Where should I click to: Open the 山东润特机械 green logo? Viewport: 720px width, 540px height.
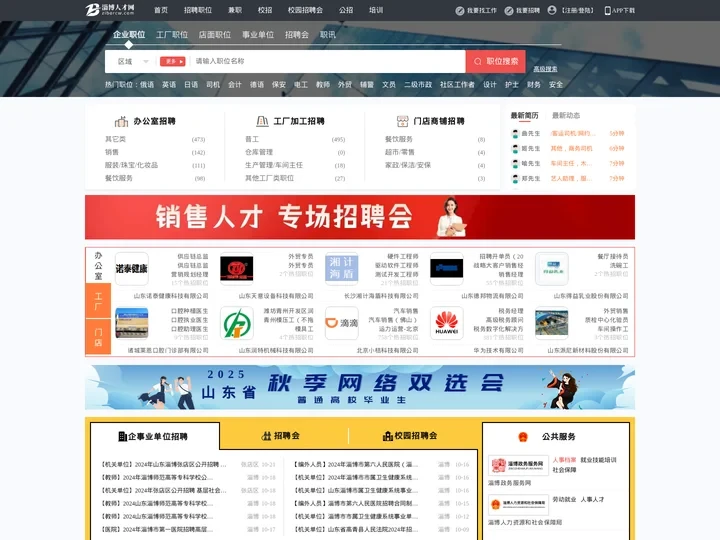tap(236, 323)
